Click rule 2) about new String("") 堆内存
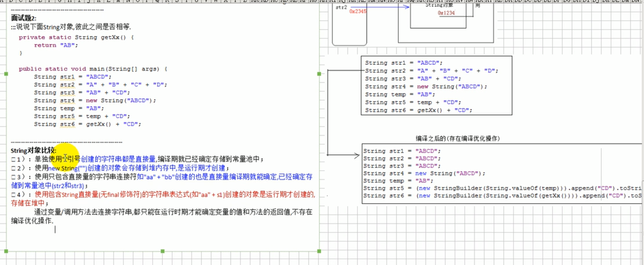Screen dimensions: 644x265 click(x=120, y=168)
